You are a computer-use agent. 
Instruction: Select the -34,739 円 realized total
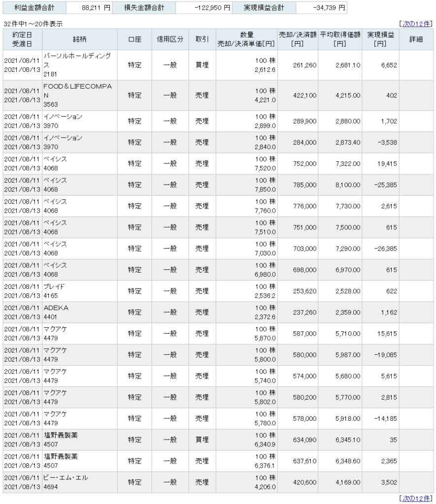tap(329, 8)
